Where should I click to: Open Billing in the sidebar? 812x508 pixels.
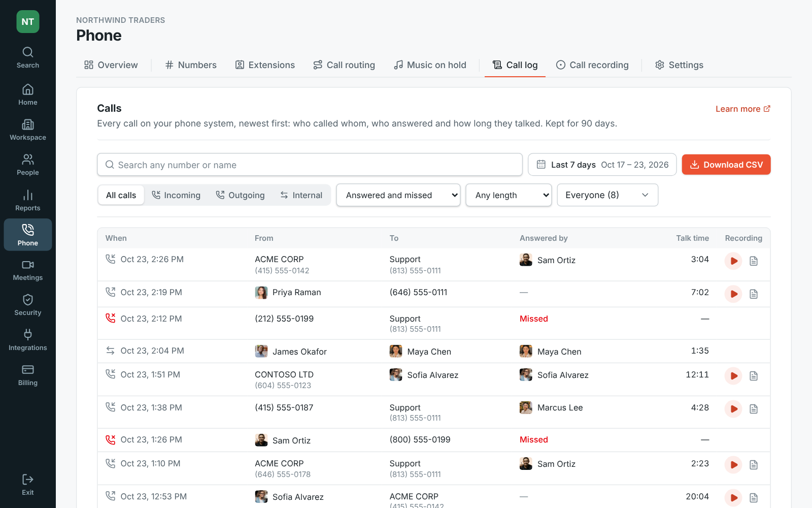[x=28, y=375]
